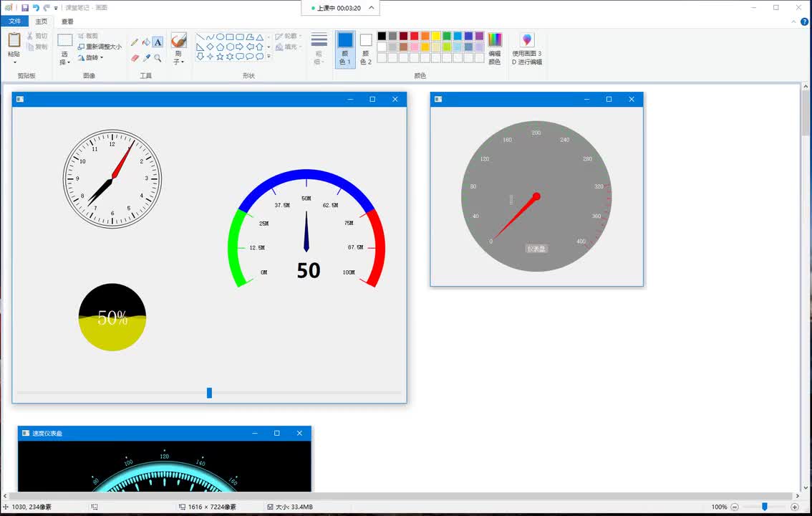Image resolution: width=812 pixels, height=516 pixels.
Task: Open Paint help with question mark icon
Action: (804, 21)
